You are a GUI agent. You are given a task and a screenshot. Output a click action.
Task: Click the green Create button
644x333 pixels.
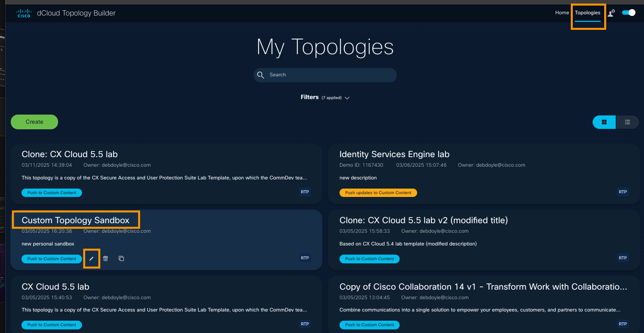coord(34,122)
